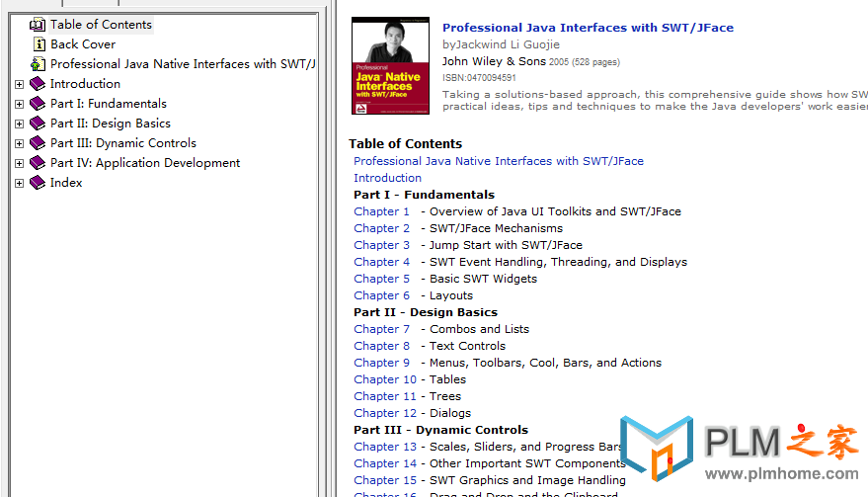This screenshot has width=868, height=497.
Task: Open the Chapter 1 link
Action: coord(381,211)
